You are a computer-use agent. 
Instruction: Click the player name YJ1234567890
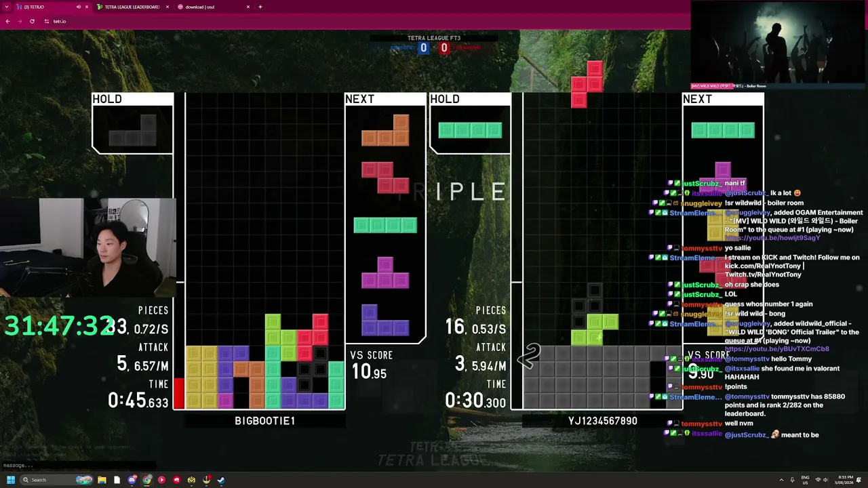[x=603, y=421]
